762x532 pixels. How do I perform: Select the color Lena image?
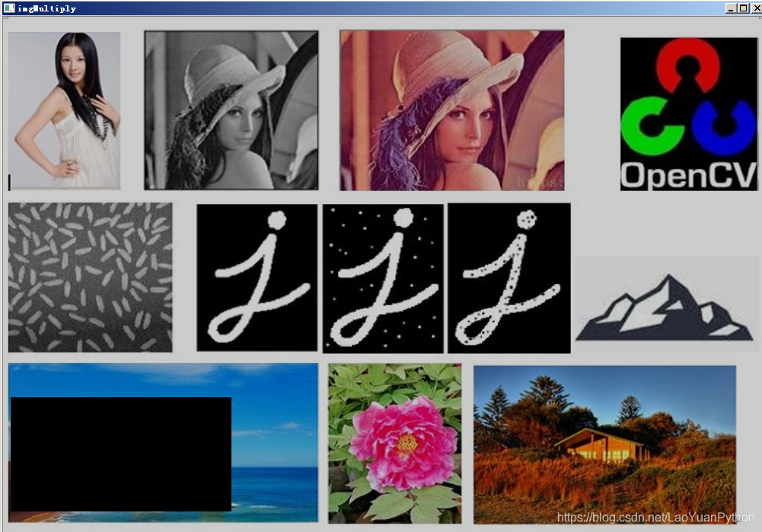[x=452, y=110]
